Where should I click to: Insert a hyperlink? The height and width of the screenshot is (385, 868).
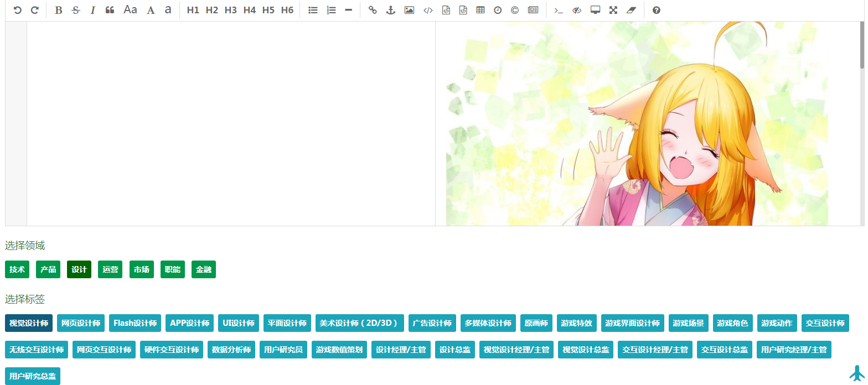click(x=373, y=10)
